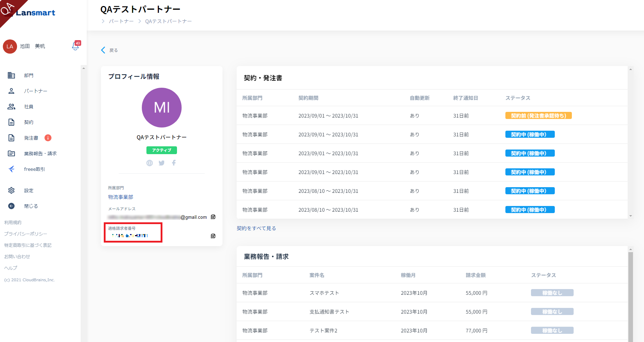Click 契約をすべて見る link
The height and width of the screenshot is (342, 644).
pos(256,228)
